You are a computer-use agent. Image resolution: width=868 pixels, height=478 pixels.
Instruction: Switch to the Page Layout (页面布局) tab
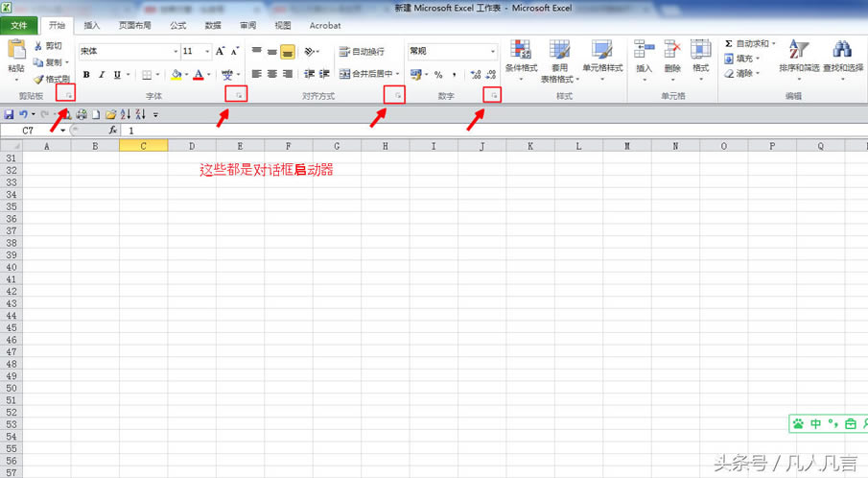[134, 26]
